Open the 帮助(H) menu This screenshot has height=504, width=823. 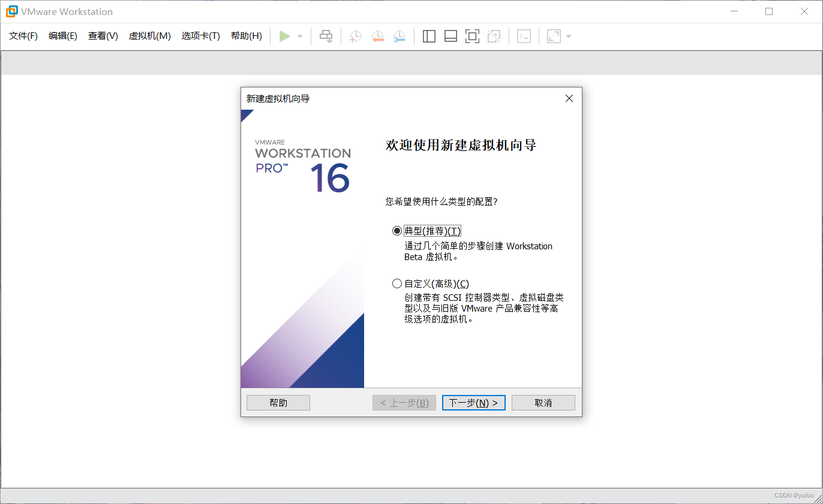click(247, 36)
